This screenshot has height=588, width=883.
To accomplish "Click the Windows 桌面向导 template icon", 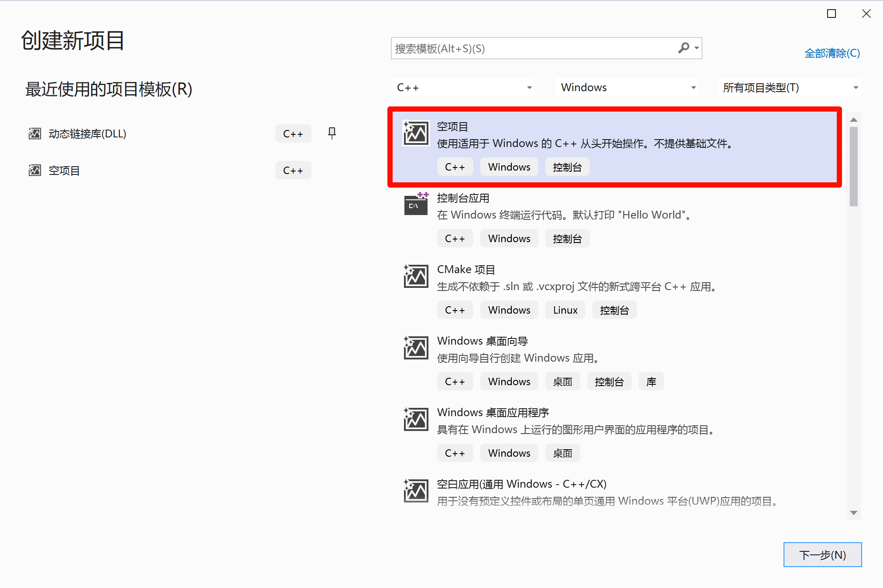I will coord(415,348).
